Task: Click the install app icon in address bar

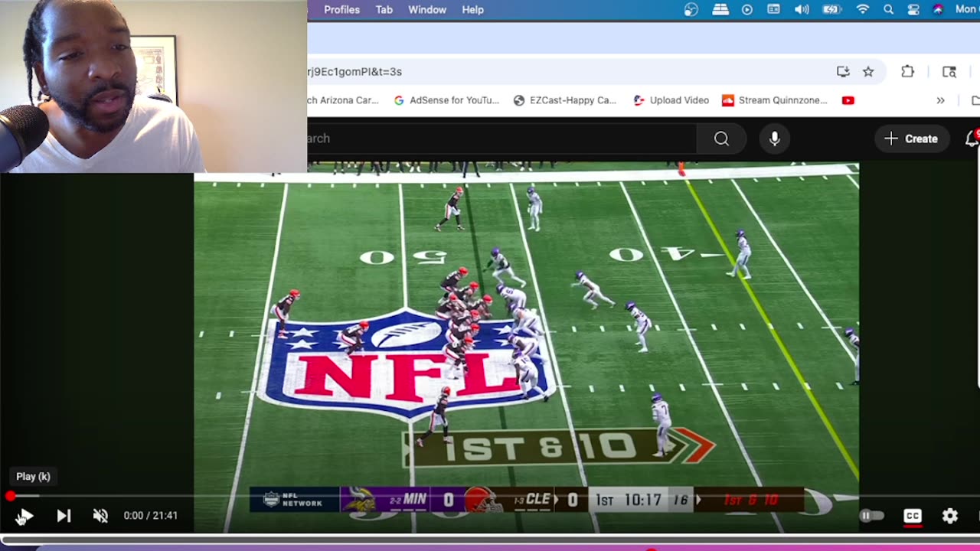Action: [843, 71]
